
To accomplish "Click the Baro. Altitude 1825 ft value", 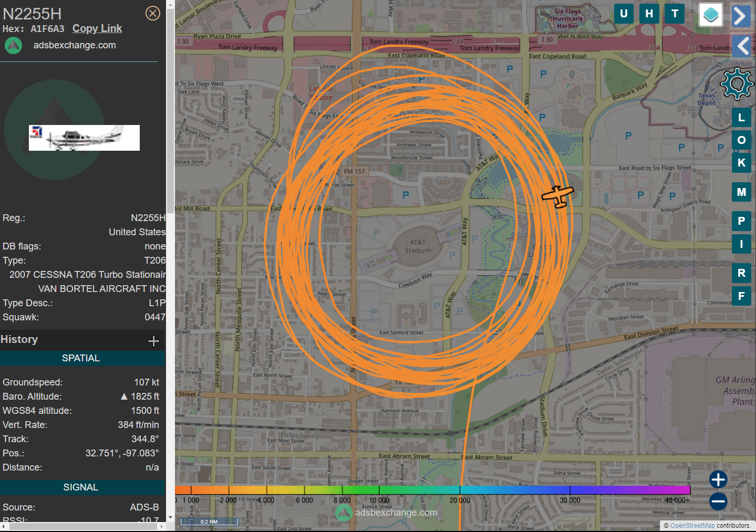I will coord(145,397).
